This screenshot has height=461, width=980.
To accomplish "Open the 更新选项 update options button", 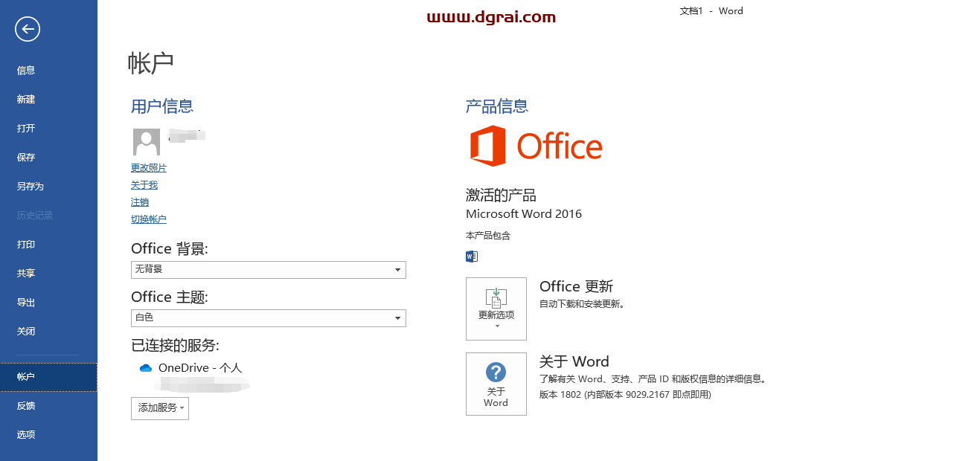I will tap(496, 309).
